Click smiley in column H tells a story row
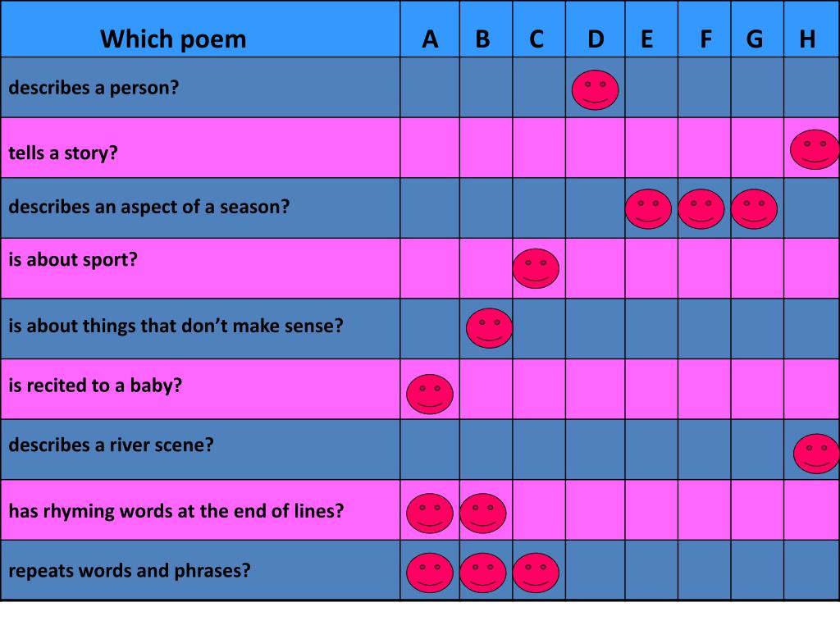The image size is (840, 630). click(815, 149)
